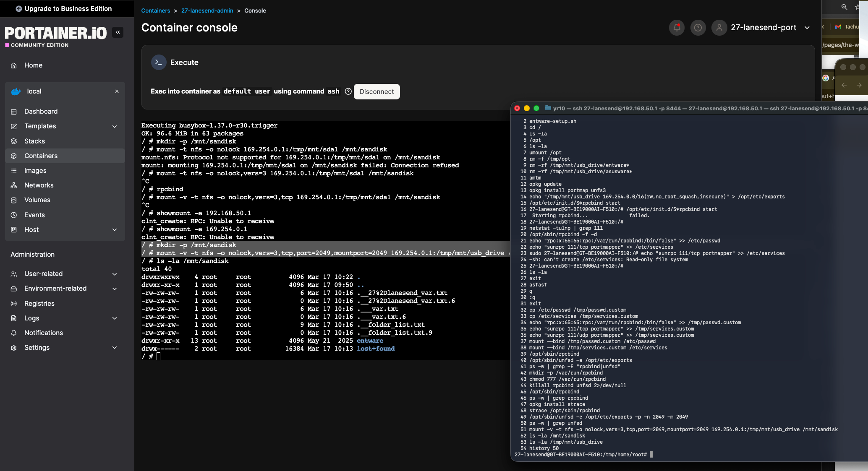Expand the Settings submenu
868x471 pixels.
point(115,348)
